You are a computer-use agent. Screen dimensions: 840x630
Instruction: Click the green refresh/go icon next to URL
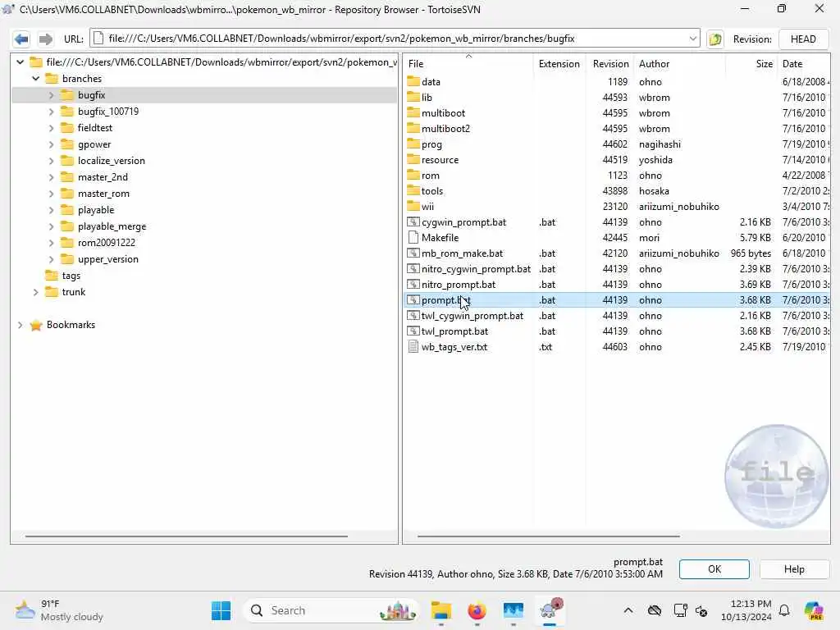[x=715, y=39]
